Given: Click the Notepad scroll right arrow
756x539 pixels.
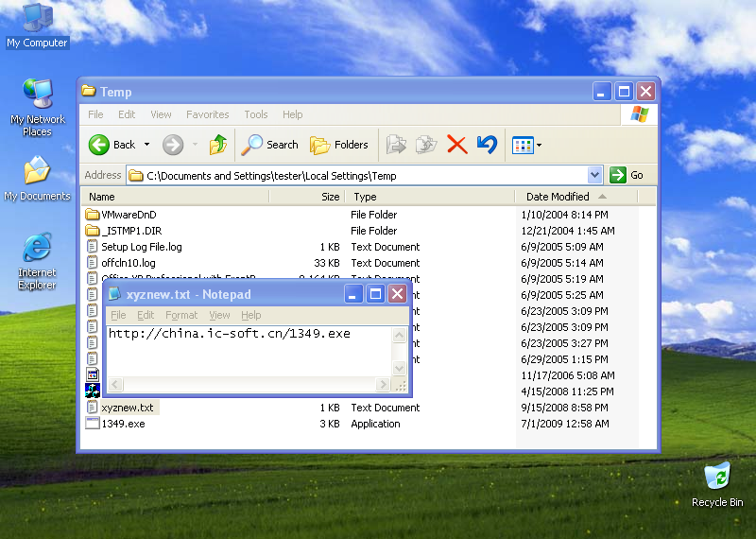Looking at the screenshot, I should click(383, 385).
